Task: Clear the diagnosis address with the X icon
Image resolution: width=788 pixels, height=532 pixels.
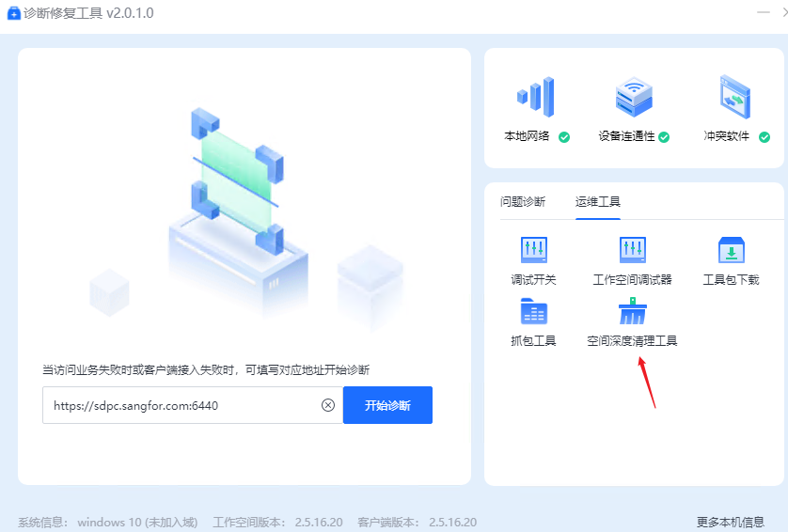Action: [x=328, y=405]
